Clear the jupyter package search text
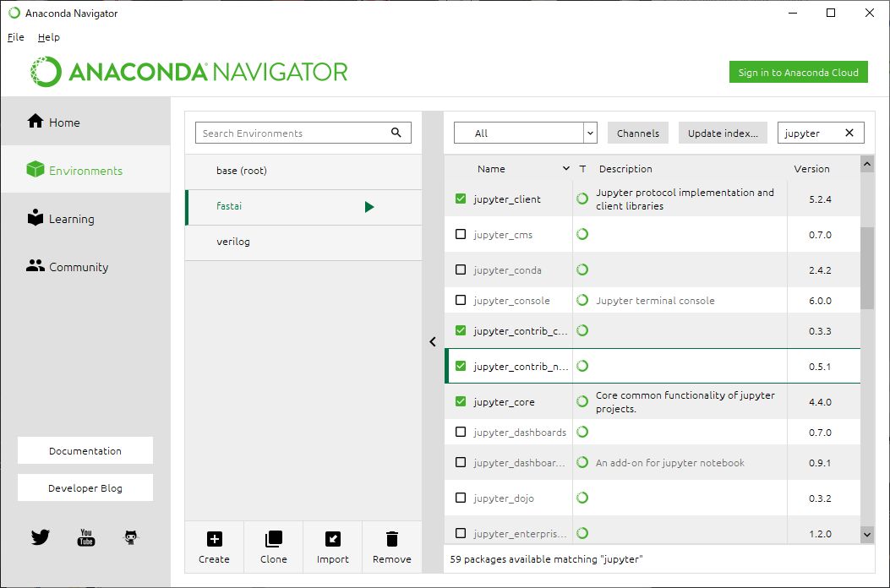The height and width of the screenshot is (588, 890). coord(849,133)
